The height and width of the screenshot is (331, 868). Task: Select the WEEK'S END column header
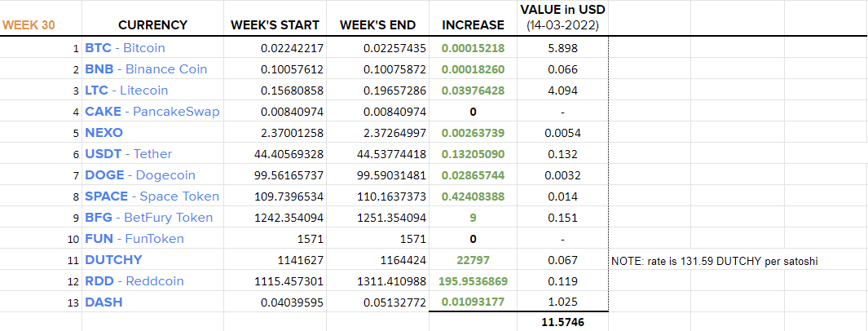[377, 25]
